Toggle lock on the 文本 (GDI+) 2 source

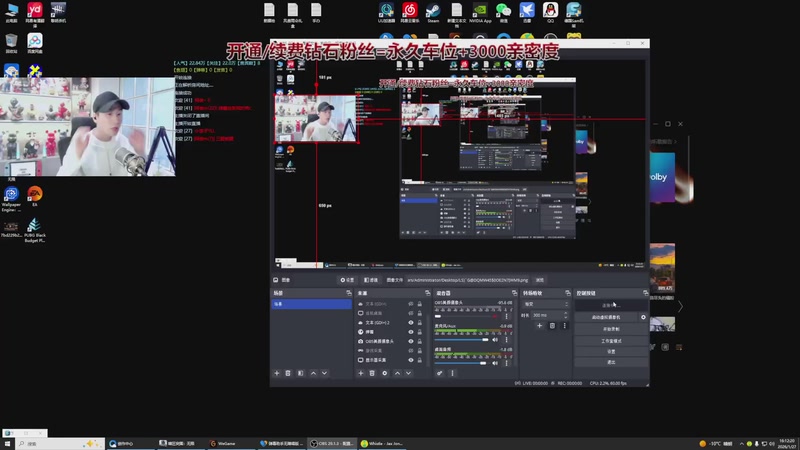420,322
